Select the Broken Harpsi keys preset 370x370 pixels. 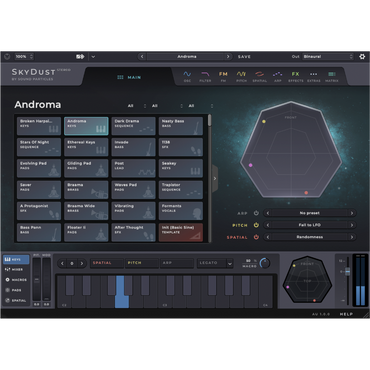click(39, 126)
